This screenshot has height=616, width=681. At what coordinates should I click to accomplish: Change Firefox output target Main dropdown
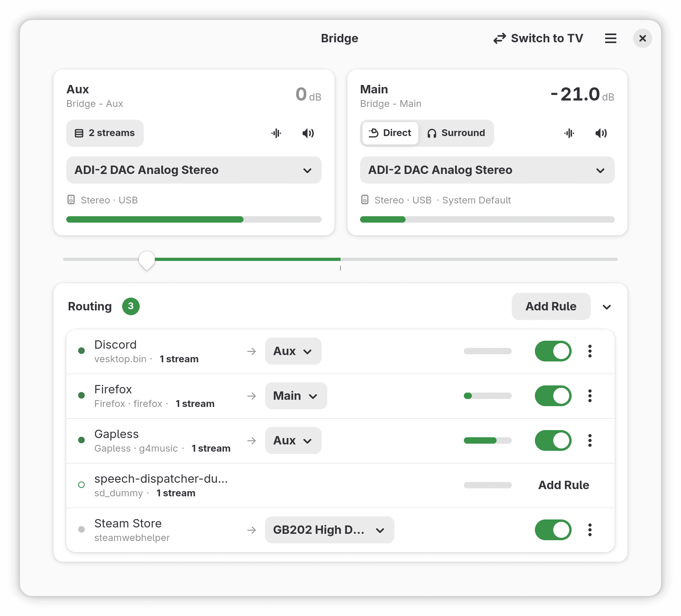(296, 396)
